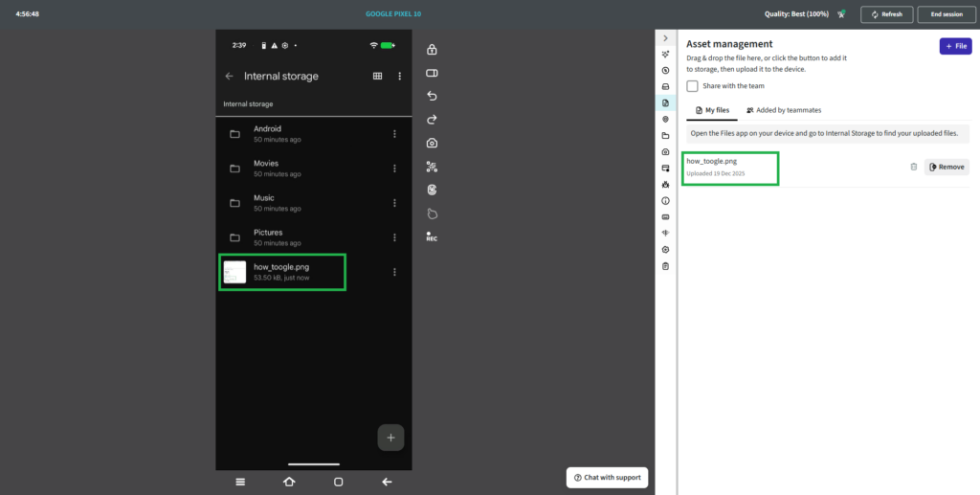Collapse the side panel with chevron arrow

[x=665, y=37]
